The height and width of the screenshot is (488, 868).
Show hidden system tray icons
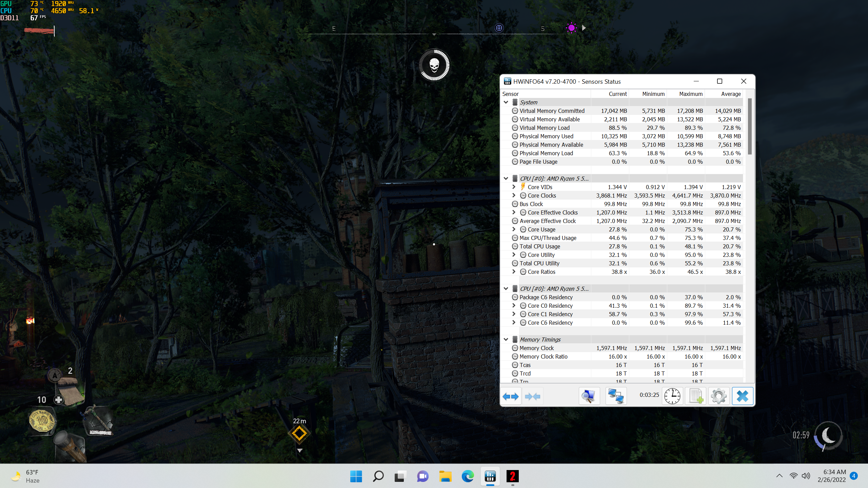pos(780,476)
